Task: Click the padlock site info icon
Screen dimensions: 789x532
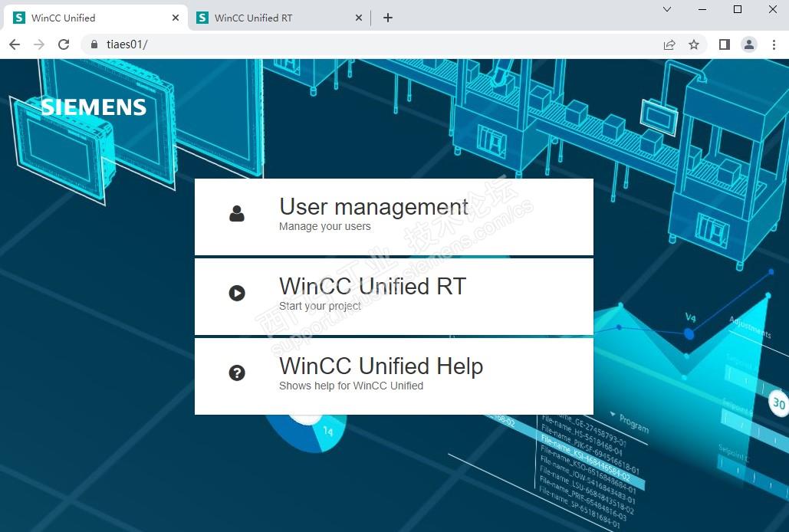Action: (94, 44)
